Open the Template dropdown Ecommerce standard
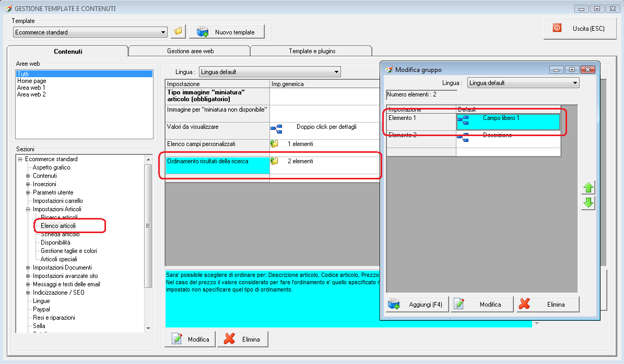Screen dimensions: 624x364 pos(90,32)
